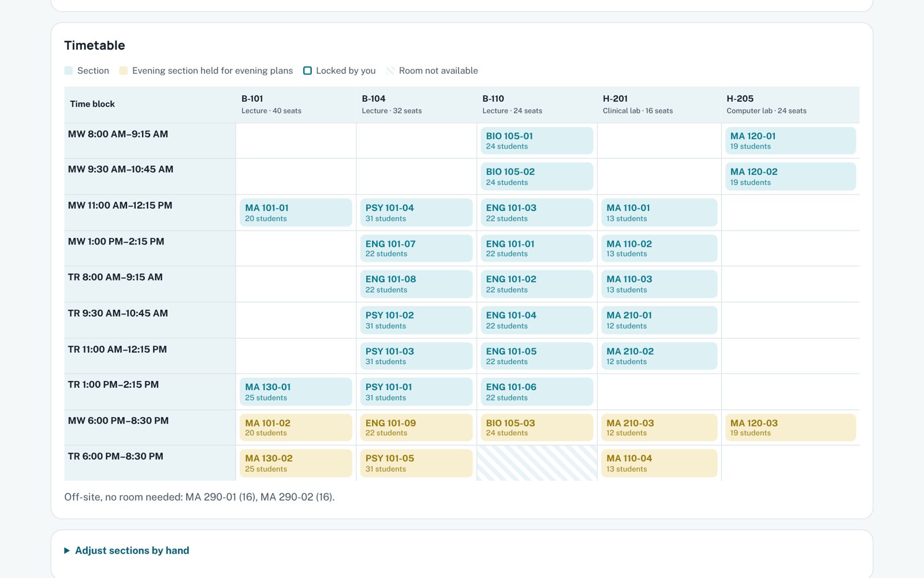Select the ENG 101-01 section
The image size is (924, 578).
[x=537, y=249]
